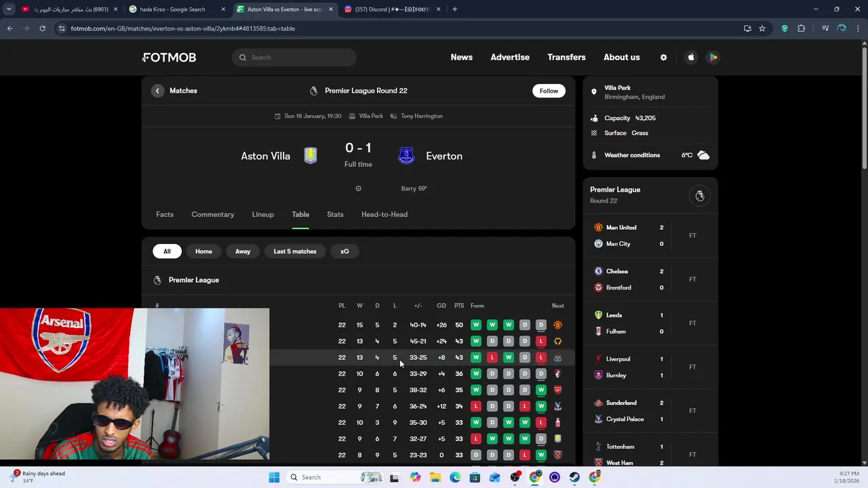The image size is (868, 488).
Task: Click next-opponent badge in the 35 points row
Action: [x=557, y=390]
